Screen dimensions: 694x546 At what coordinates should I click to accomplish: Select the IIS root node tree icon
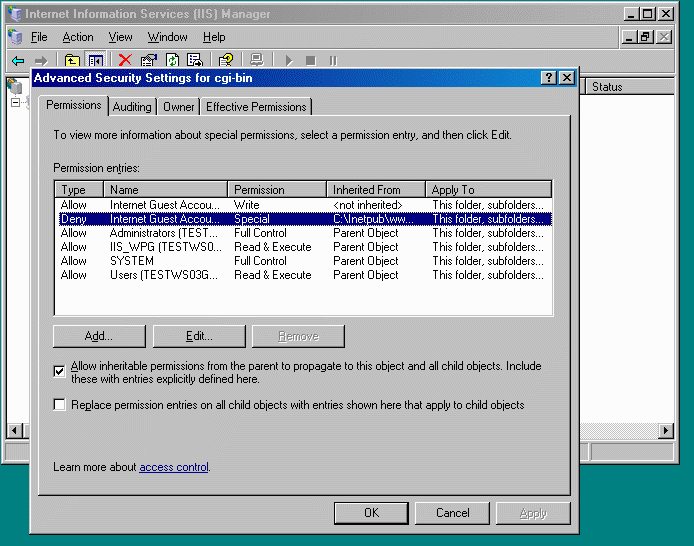coord(15,87)
